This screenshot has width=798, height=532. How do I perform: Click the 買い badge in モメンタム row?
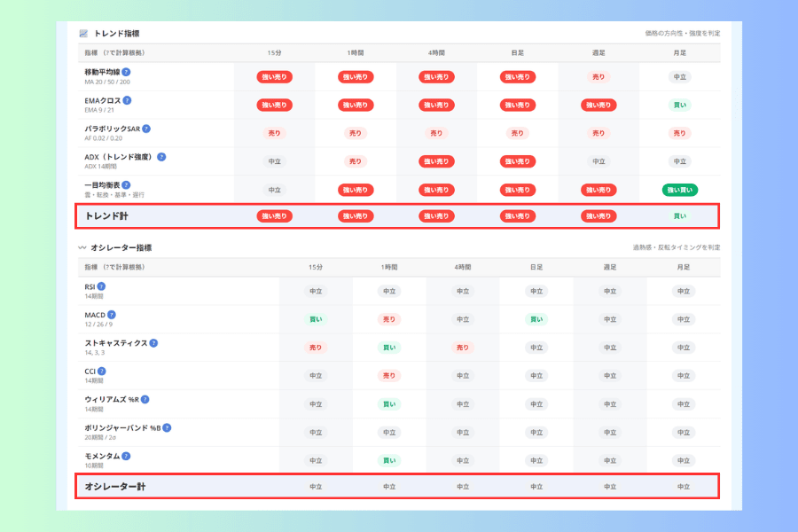coord(389,461)
